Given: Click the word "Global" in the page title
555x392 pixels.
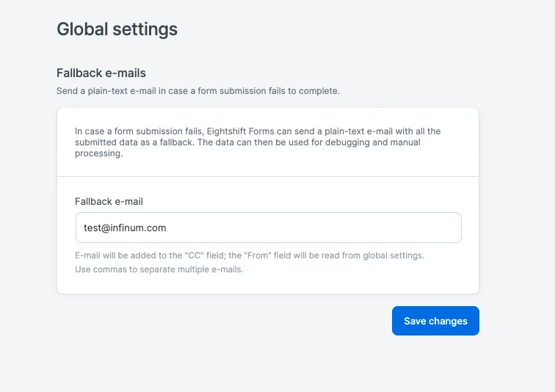Looking at the screenshot, I should coord(81,29).
